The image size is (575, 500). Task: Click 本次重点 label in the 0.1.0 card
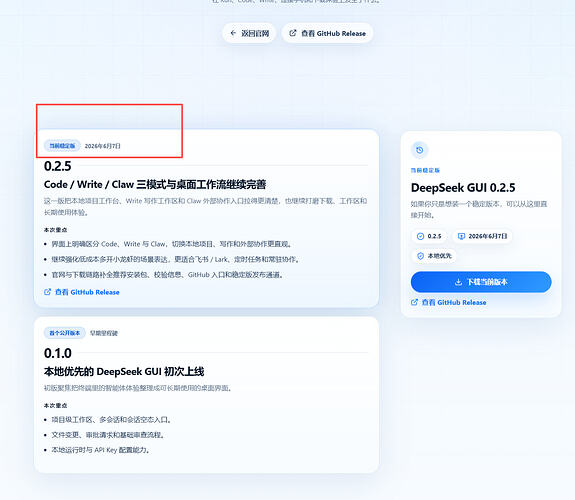(x=55, y=406)
